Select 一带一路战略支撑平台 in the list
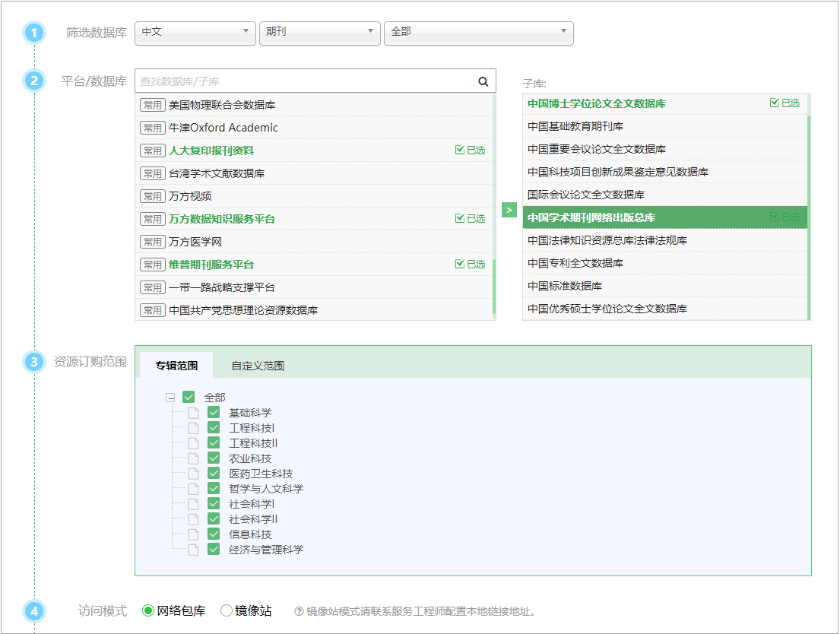840x634 pixels. [313, 287]
